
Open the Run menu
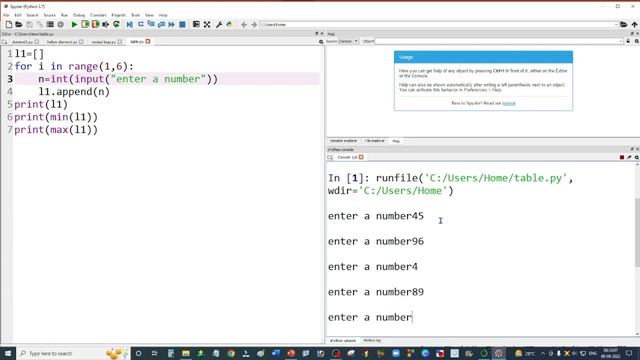tap(64, 15)
